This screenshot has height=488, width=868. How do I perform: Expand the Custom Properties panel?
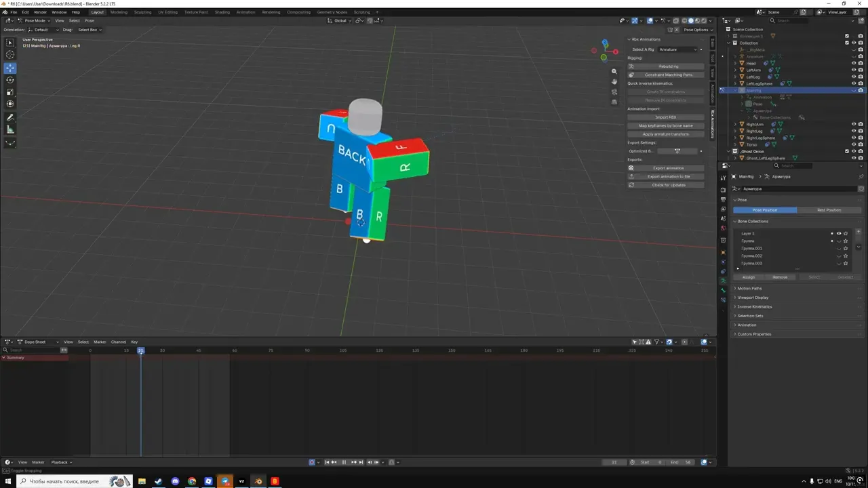click(754, 334)
